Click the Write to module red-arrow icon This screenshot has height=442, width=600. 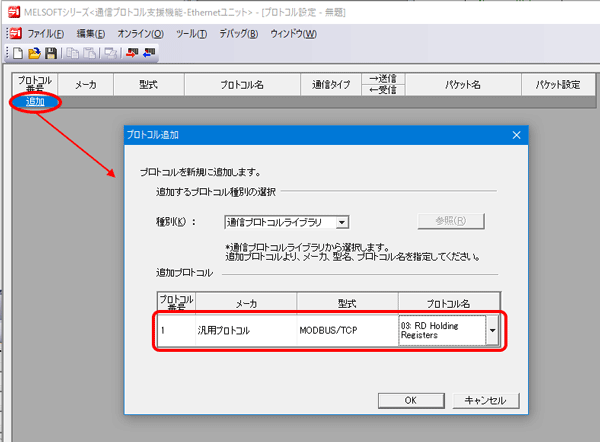[132, 53]
